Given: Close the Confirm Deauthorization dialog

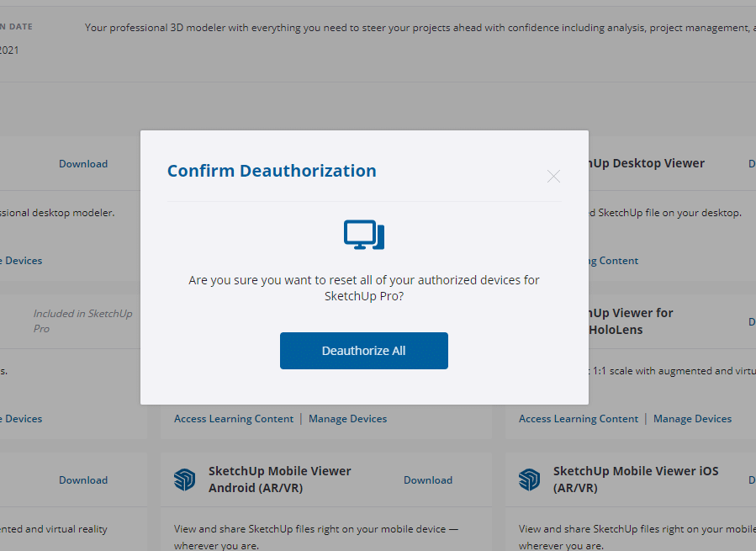Looking at the screenshot, I should click(553, 177).
